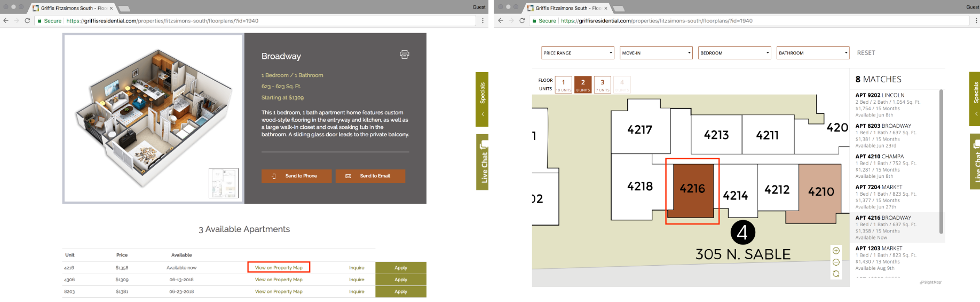This screenshot has height=302, width=980.
Task: Go back in the left browser window
Action: [6, 21]
